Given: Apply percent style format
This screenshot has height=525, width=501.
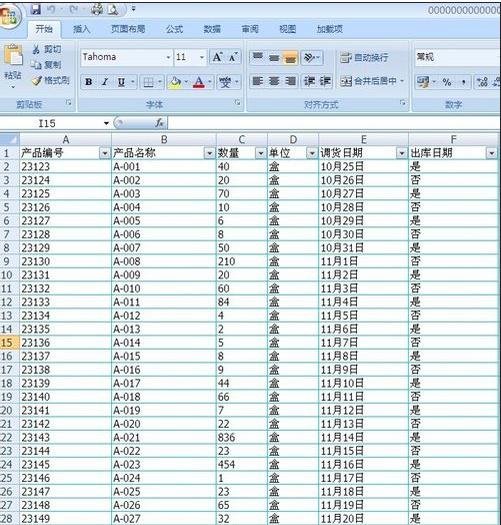Looking at the screenshot, I should tap(447, 82).
